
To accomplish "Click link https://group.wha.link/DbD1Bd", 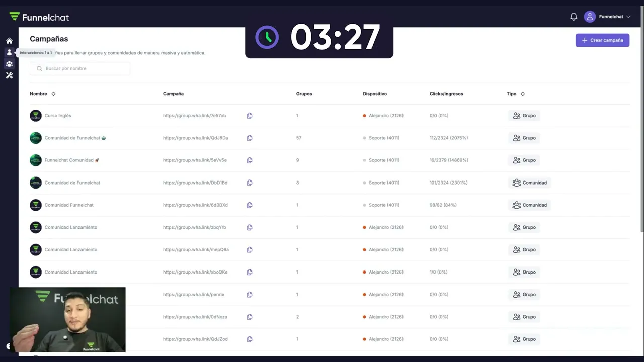I will (x=195, y=183).
